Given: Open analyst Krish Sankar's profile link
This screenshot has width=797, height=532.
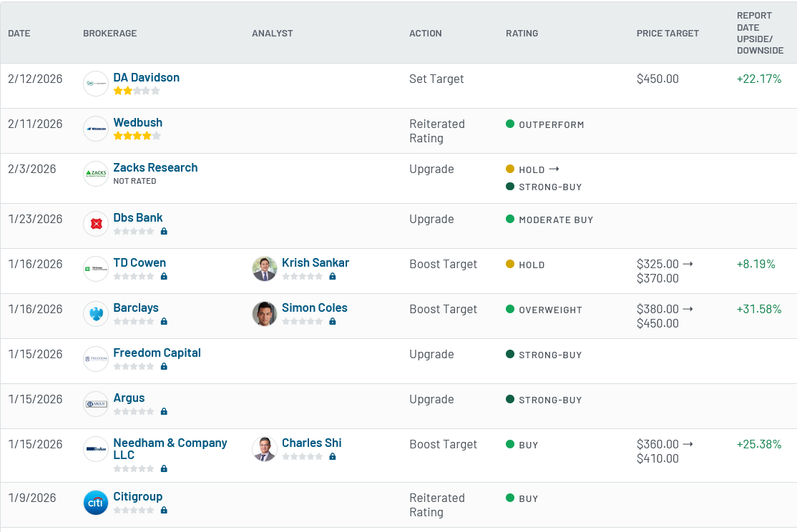Looking at the screenshot, I should click(316, 262).
